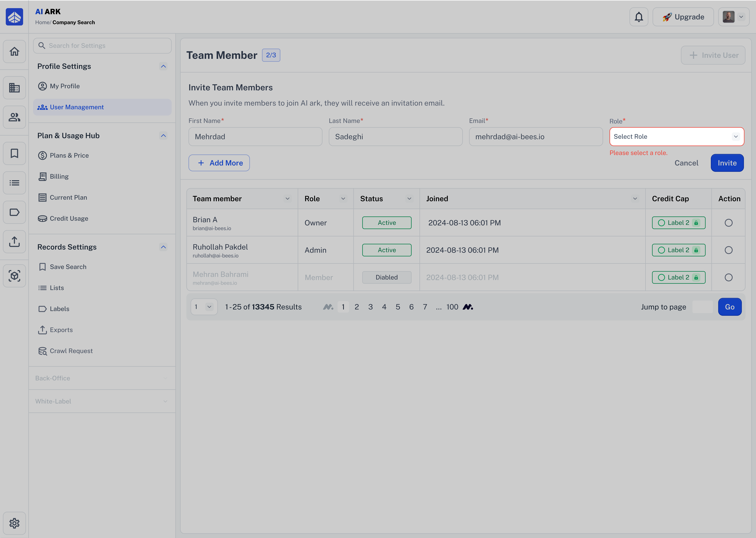Select the action radio for Brian A
The image size is (756, 538).
click(x=729, y=223)
